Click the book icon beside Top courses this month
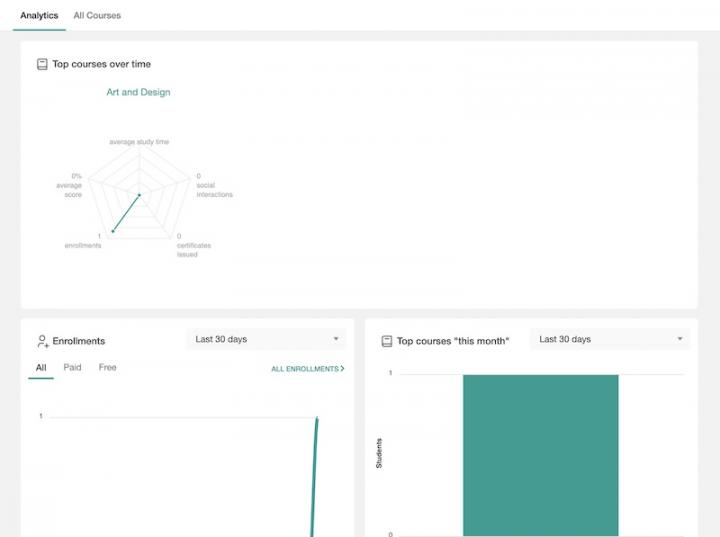 pos(387,341)
